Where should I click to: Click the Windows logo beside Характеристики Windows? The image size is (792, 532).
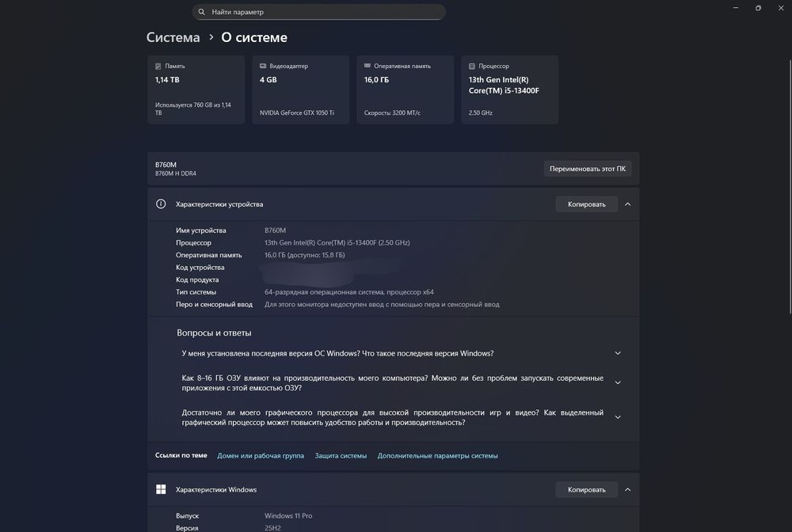tap(161, 489)
